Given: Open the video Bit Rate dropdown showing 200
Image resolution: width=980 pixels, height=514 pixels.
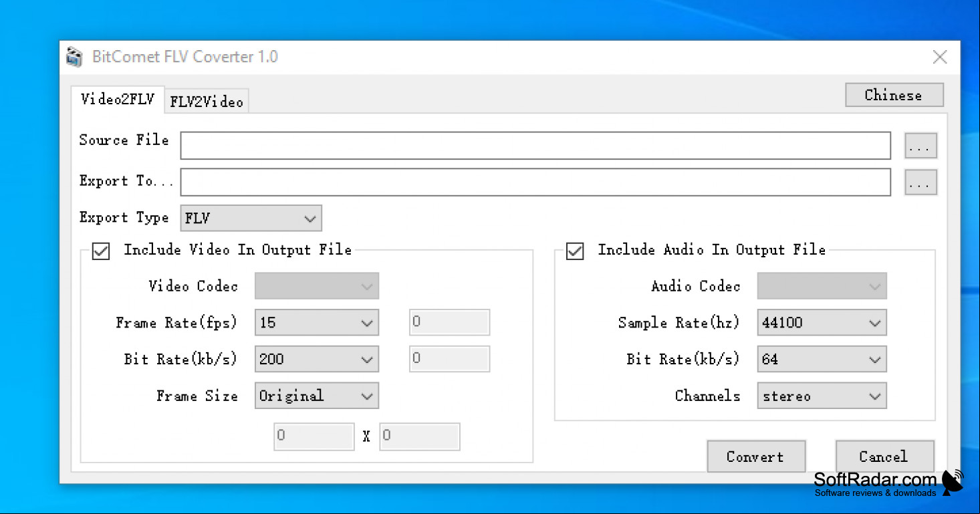Looking at the screenshot, I should [x=317, y=359].
